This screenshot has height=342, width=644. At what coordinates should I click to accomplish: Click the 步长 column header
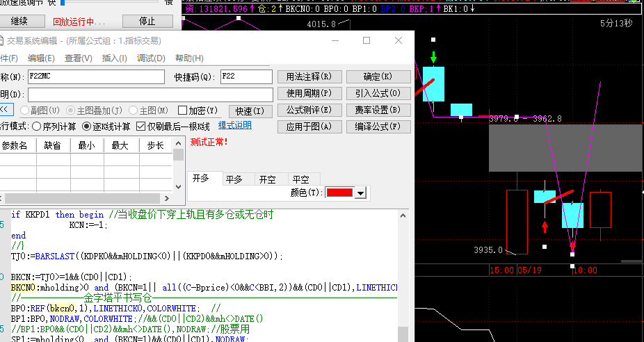coord(155,146)
